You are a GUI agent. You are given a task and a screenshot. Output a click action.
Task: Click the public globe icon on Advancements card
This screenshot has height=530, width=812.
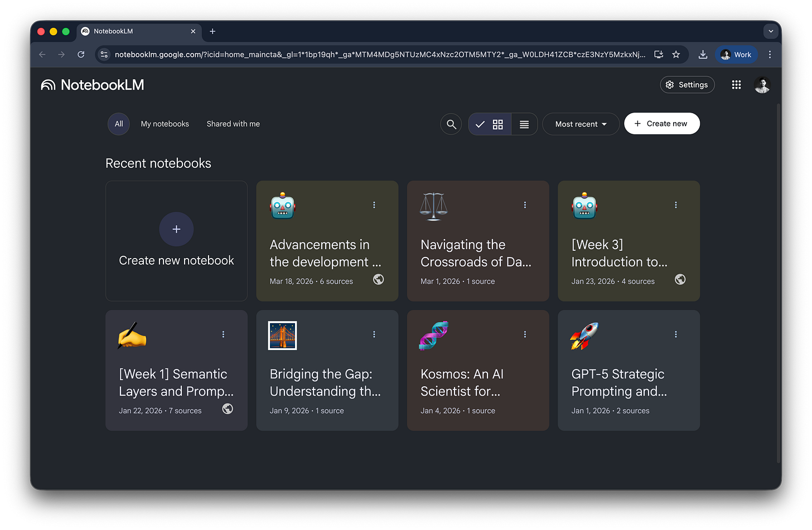[379, 279]
